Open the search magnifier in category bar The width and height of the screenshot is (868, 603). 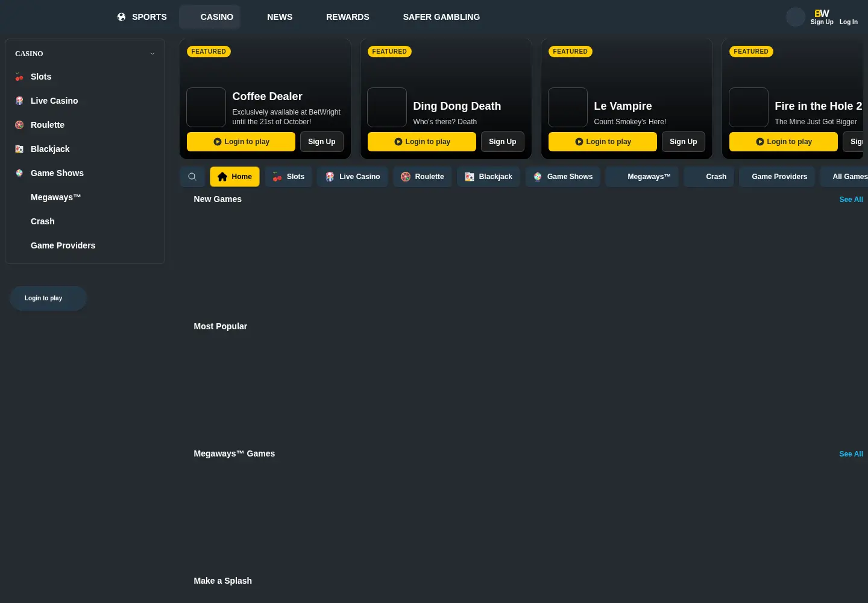[192, 177]
